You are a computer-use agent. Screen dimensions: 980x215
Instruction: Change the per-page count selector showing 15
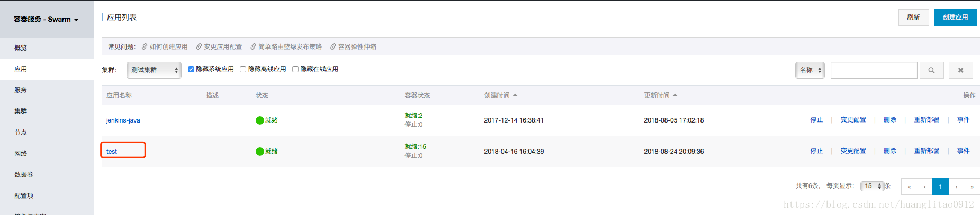click(872, 186)
